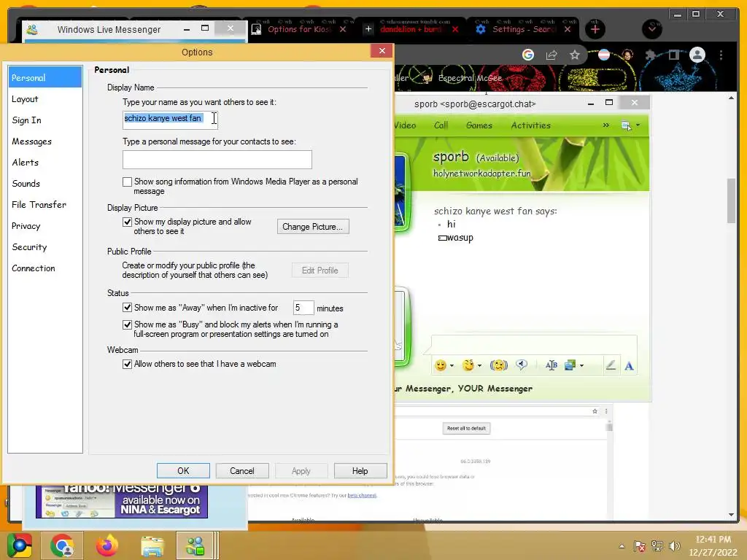Click the chat window menu icon
The width and height of the screenshot is (747, 560).
[626, 125]
